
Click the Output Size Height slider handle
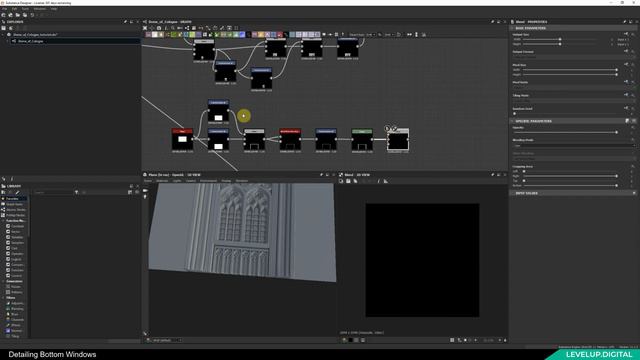(x=560, y=44)
